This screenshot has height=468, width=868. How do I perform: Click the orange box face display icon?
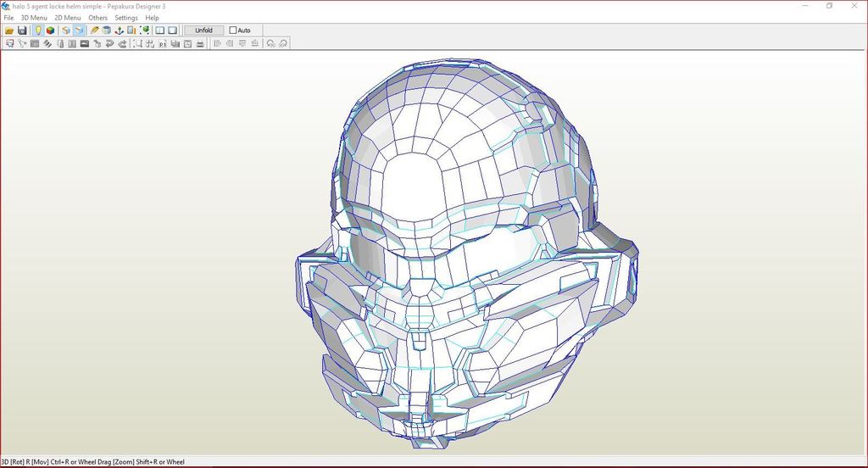[66, 31]
